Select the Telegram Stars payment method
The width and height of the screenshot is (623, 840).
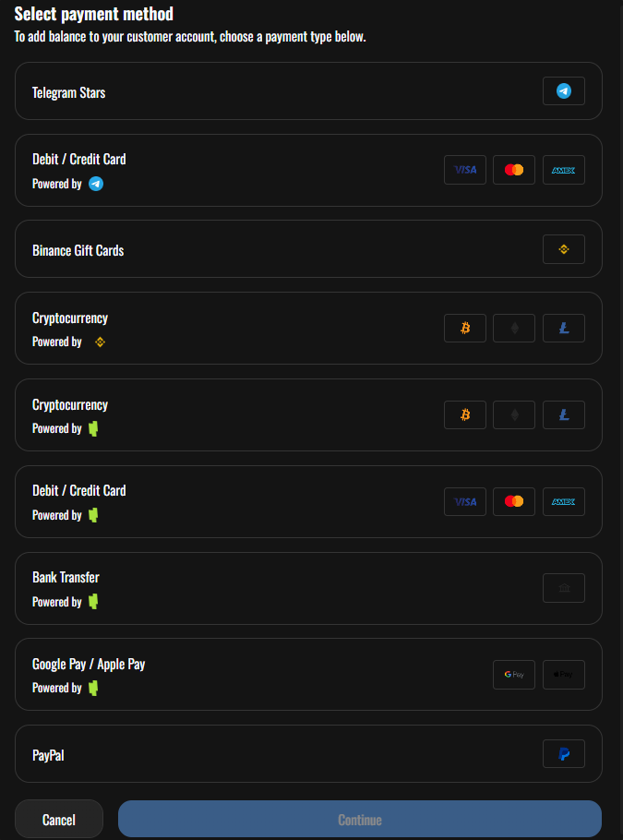tap(277, 91)
